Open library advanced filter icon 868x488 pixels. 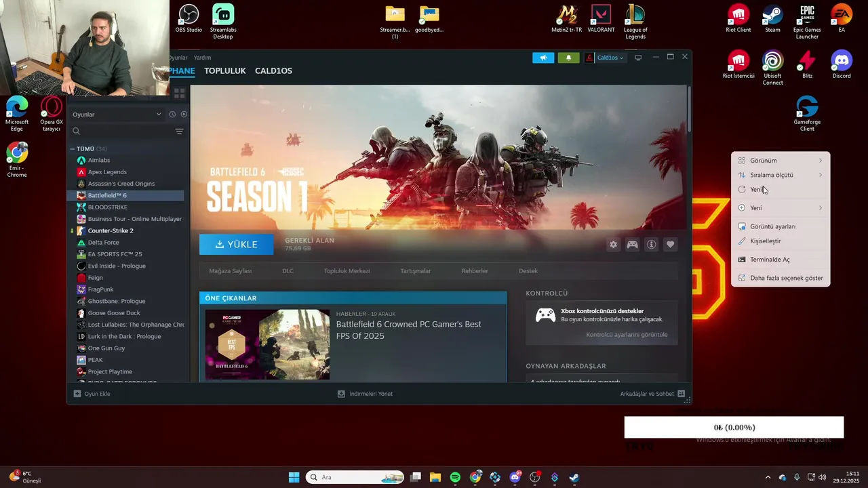(179, 131)
